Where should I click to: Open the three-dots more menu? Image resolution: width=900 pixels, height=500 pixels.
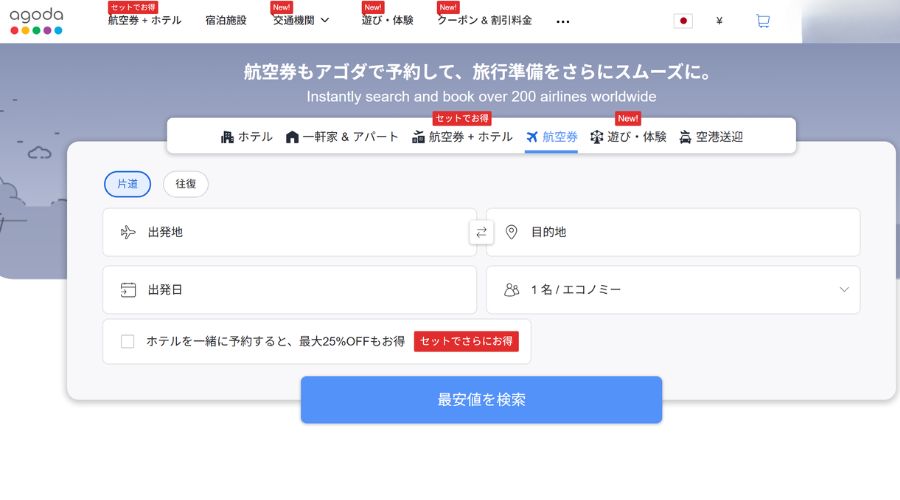point(563,22)
